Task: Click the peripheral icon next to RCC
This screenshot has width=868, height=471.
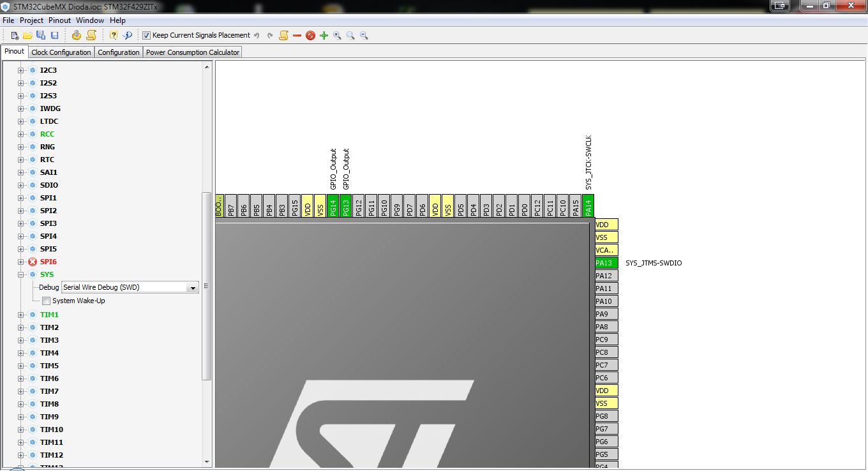Action: (x=33, y=134)
